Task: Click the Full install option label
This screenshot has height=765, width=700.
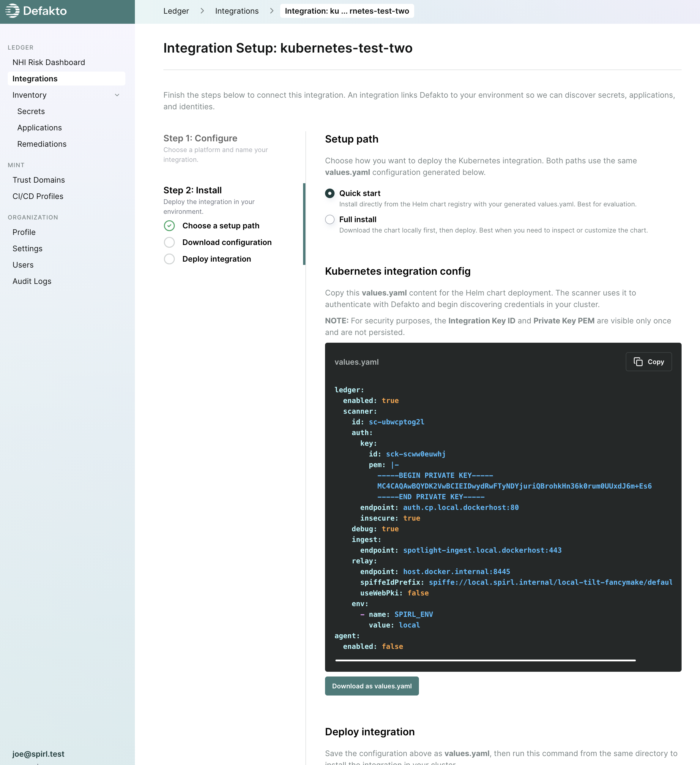Action: tap(358, 220)
